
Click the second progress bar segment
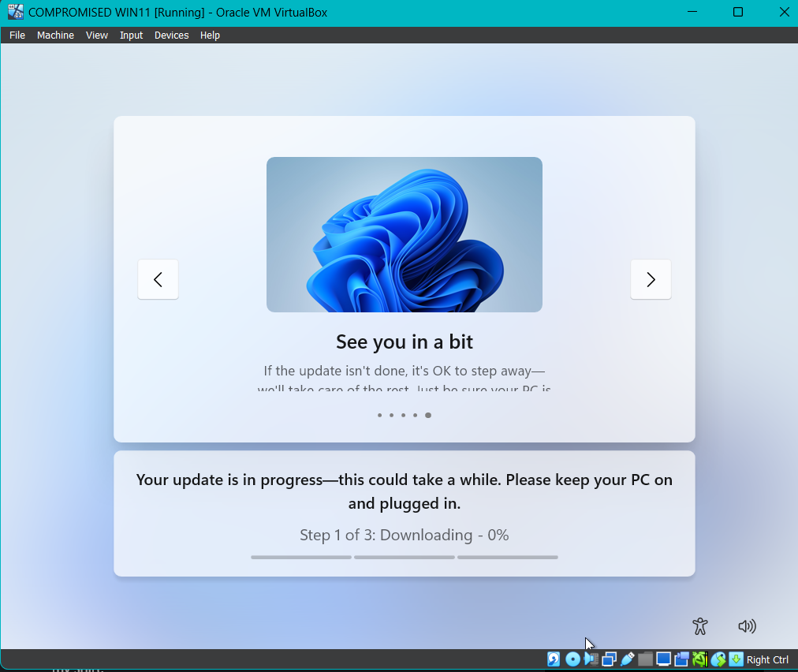(405, 558)
